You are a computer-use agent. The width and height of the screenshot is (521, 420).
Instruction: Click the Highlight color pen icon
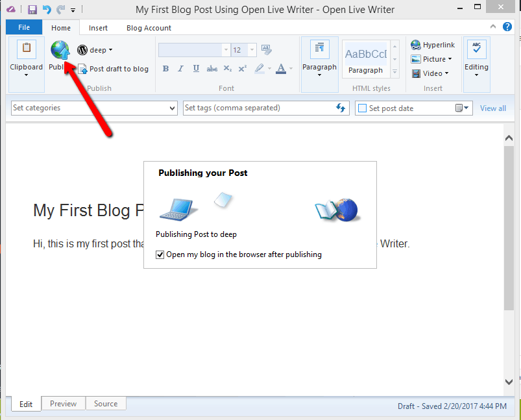pos(260,69)
